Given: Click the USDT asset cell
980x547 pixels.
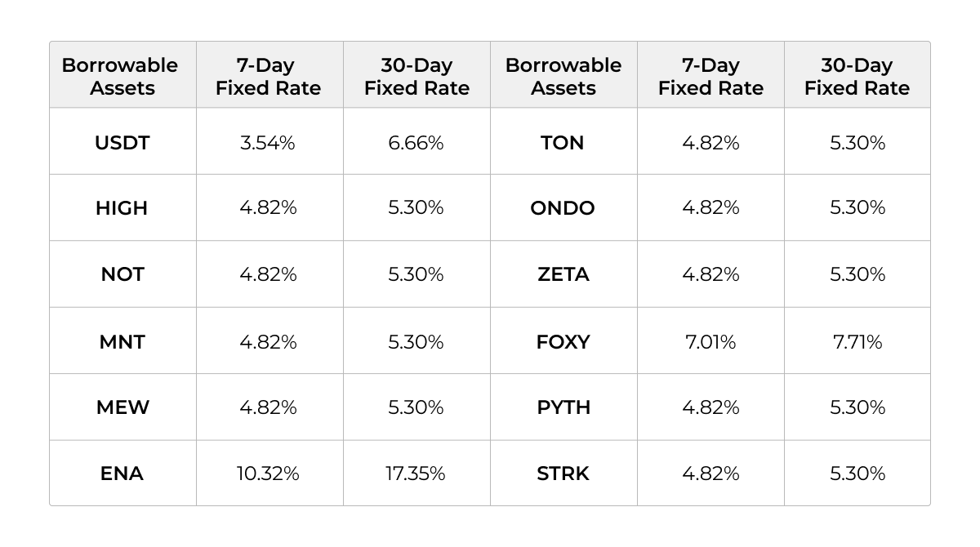Looking at the screenshot, I should [x=122, y=143].
